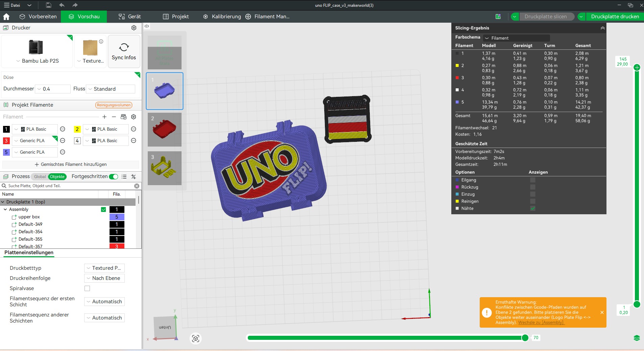The image size is (644, 351).
Task: Click the camera view reset icon below viewport
Action: pyautogui.click(x=195, y=338)
